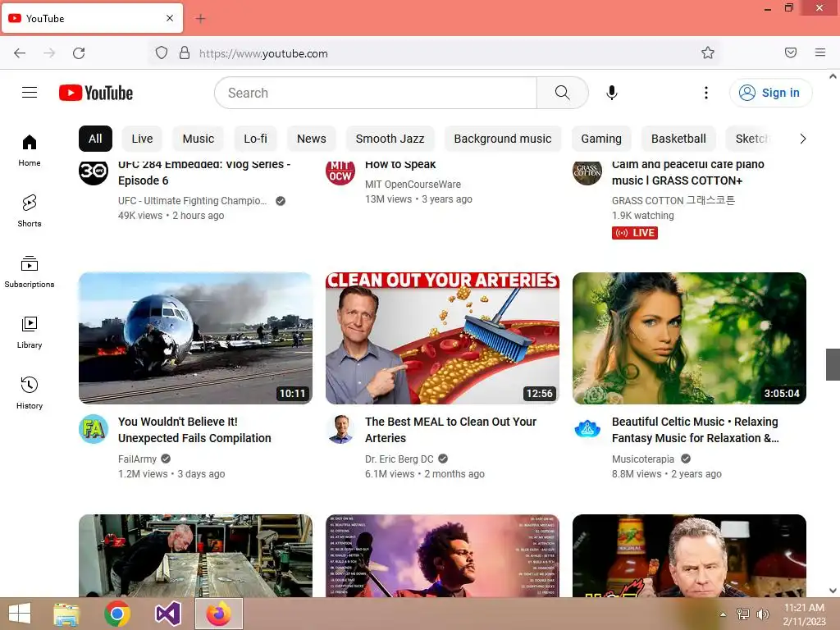Viewport: 840px width, 630px height.
Task: Open the Musicoterapia channel avatar
Action: [x=587, y=429]
